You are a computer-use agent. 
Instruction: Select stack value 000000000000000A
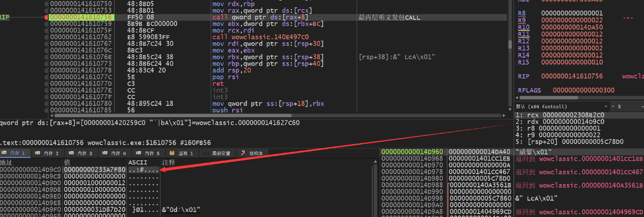point(479,165)
